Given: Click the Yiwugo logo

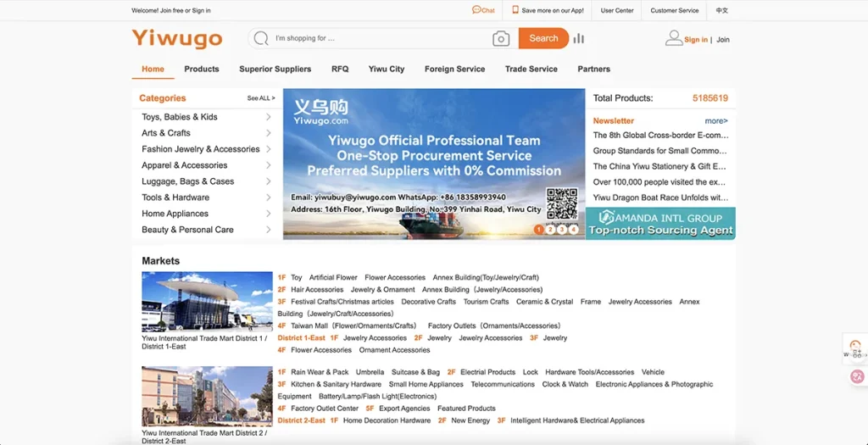Looking at the screenshot, I should [177, 39].
